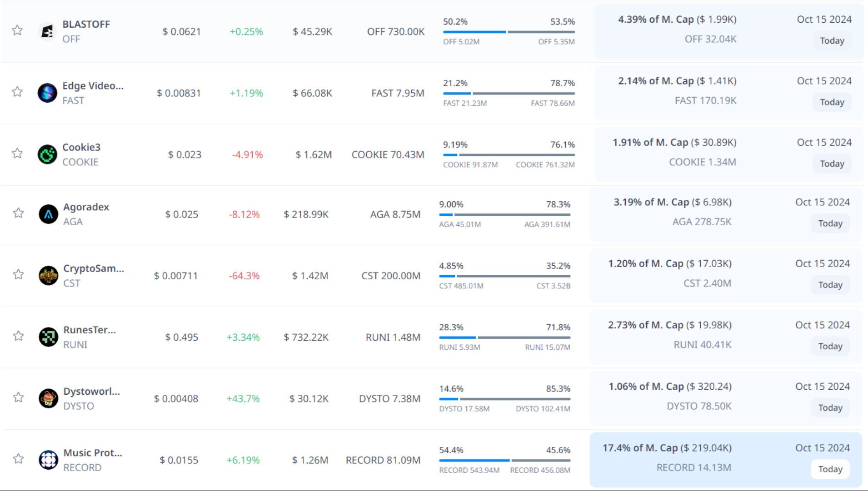The width and height of the screenshot is (868, 491).
Task: Toggle favorite star for RunesTer RUNI
Action: (18, 336)
